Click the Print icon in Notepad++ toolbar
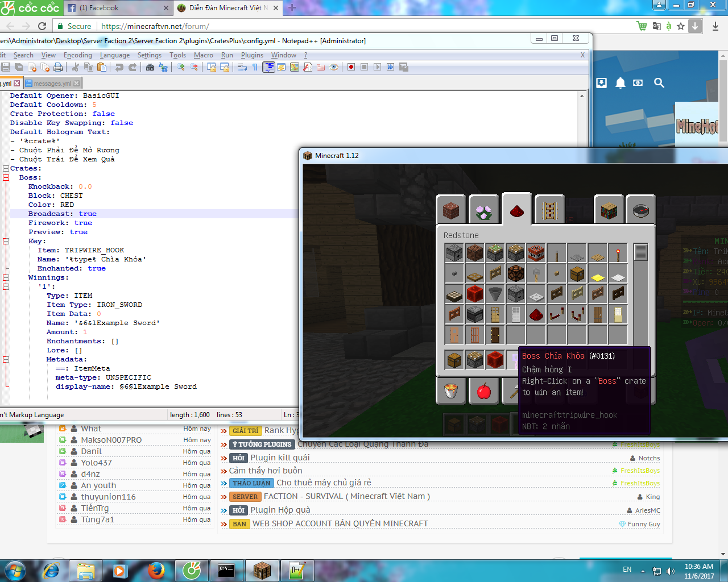Viewport: 728px width, 582px height. [58, 67]
